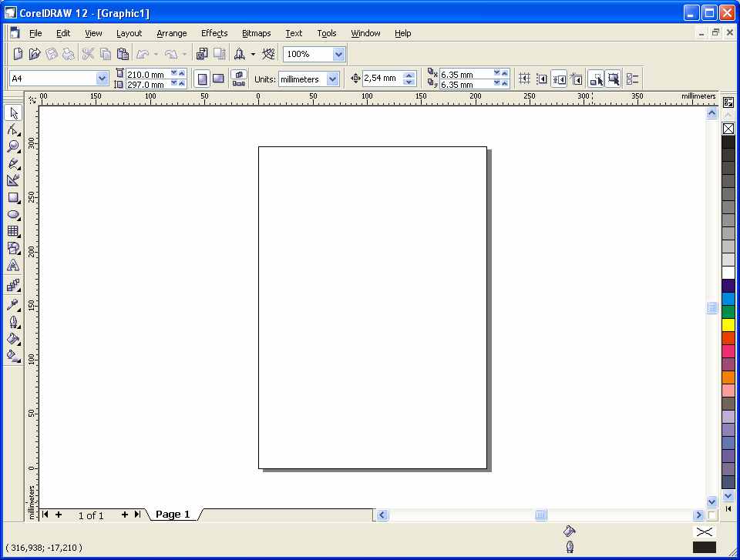
Task: Pick the yellow swatch in color palette
Action: point(728,325)
